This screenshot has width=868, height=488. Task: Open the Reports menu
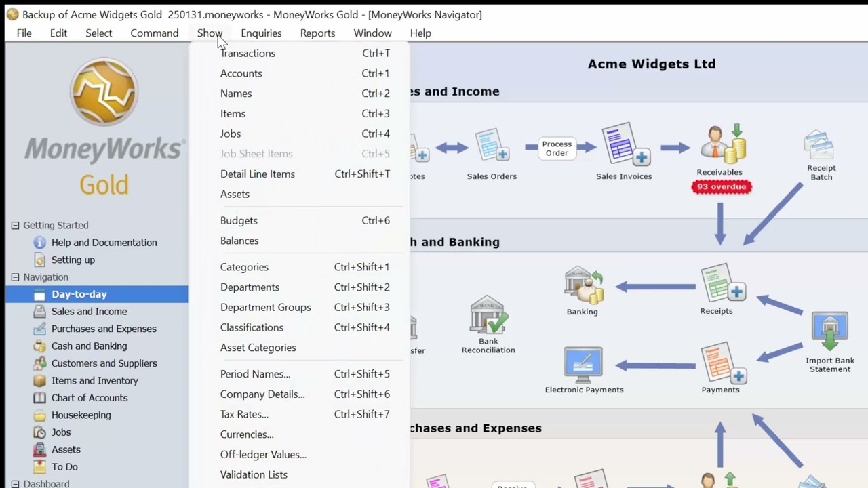click(317, 33)
